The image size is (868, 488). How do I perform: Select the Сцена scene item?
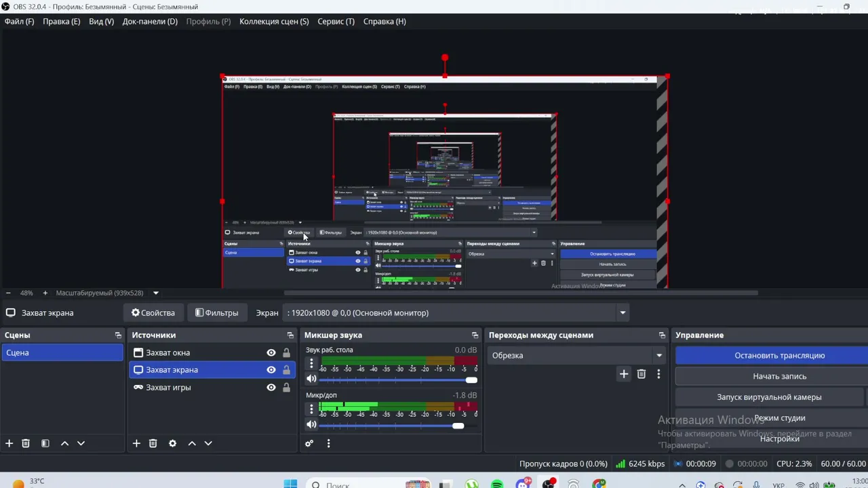tap(62, 352)
